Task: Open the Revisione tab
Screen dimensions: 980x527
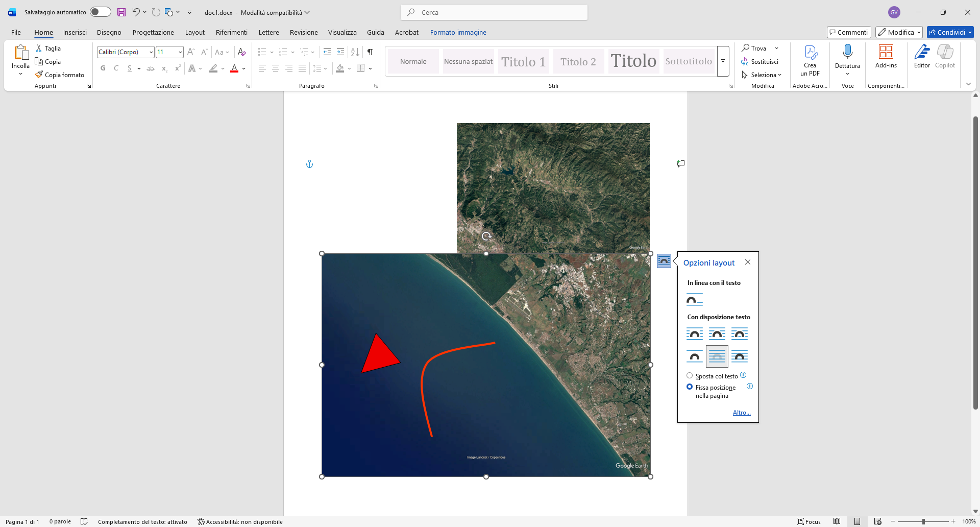Action: pyautogui.click(x=304, y=32)
